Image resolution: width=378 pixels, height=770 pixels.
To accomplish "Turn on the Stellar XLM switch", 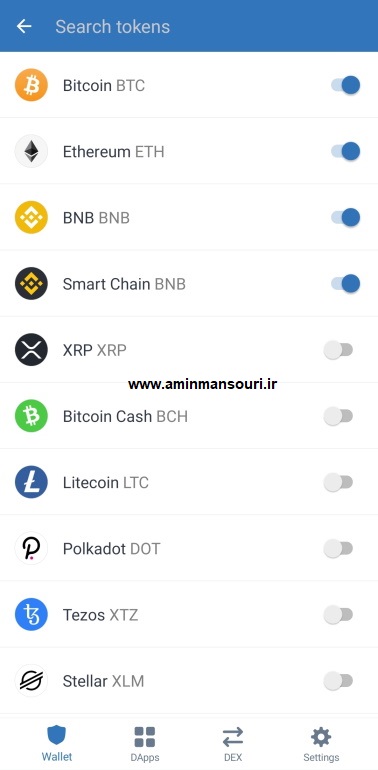I will (x=338, y=681).
